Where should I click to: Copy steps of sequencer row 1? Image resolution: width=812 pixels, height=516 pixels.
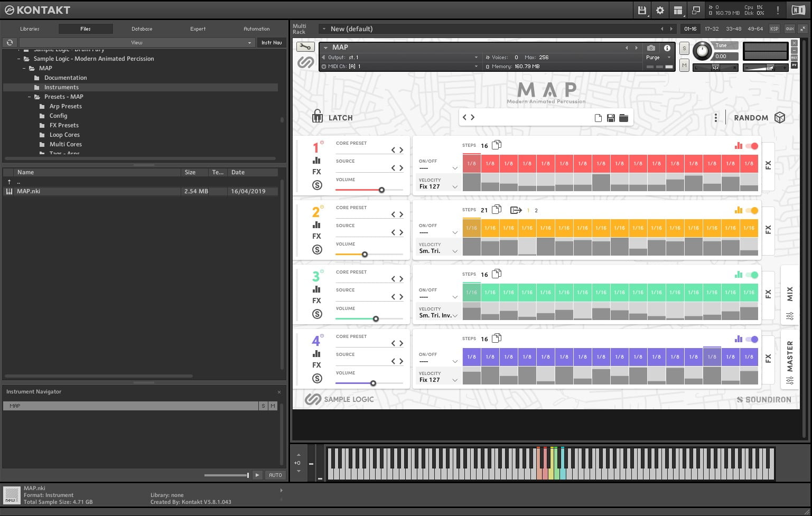(x=497, y=145)
